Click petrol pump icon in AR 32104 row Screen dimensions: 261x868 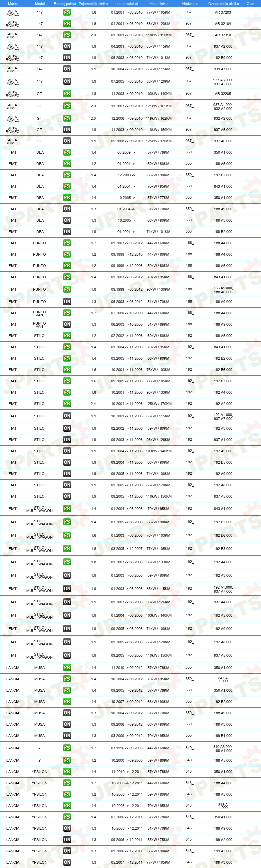tap(67, 24)
